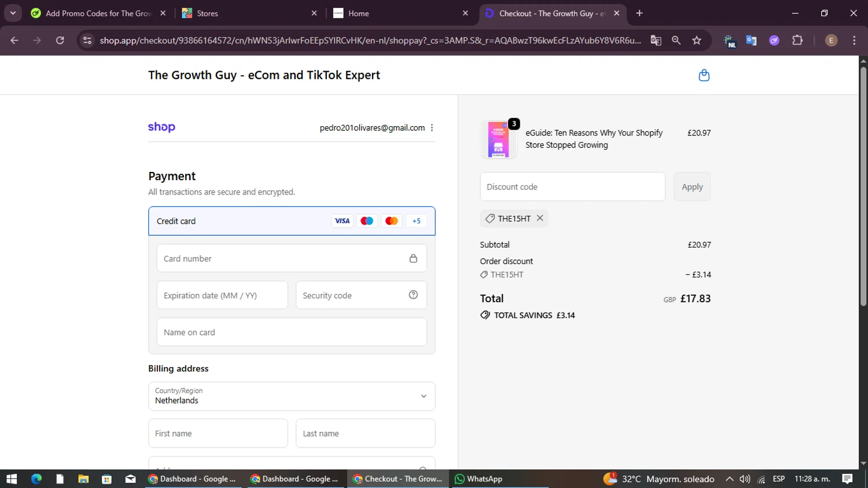This screenshot has height=488, width=868.
Task: Open the browser zoom magnifier icon
Action: coord(676,41)
